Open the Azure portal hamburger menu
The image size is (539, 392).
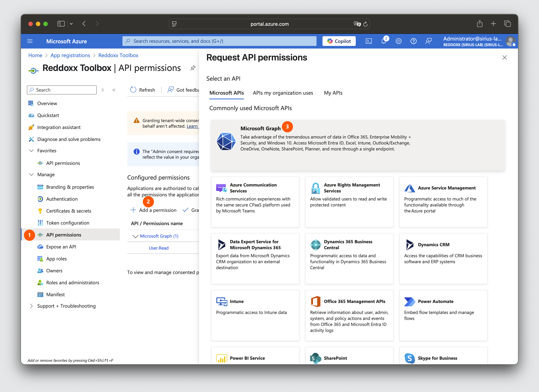pos(30,41)
